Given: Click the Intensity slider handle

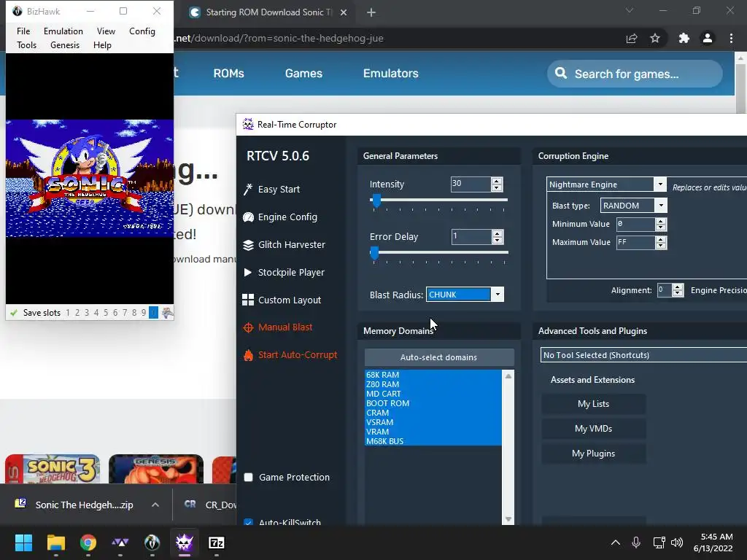Looking at the screenshot, I should (376, 201).
